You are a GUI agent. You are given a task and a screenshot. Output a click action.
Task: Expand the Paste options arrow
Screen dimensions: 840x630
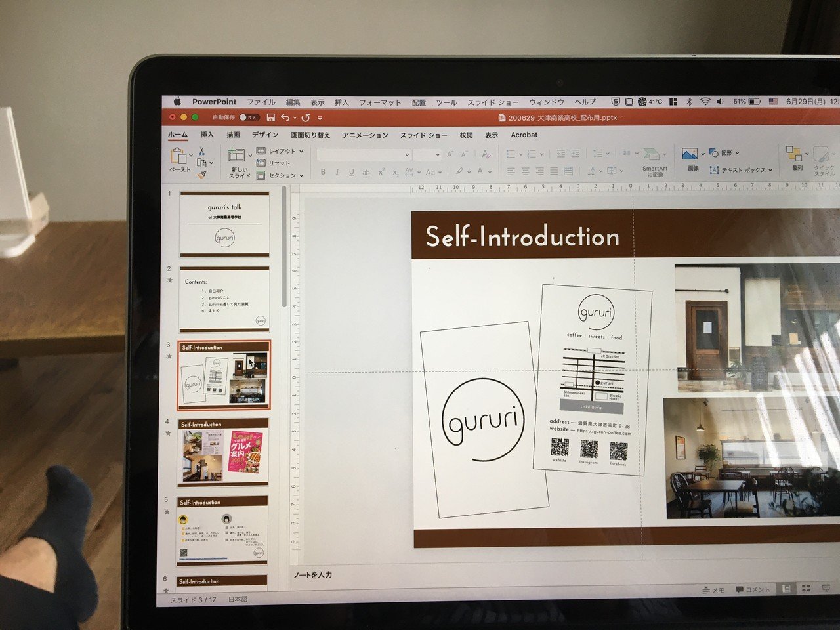pos(190,156)
